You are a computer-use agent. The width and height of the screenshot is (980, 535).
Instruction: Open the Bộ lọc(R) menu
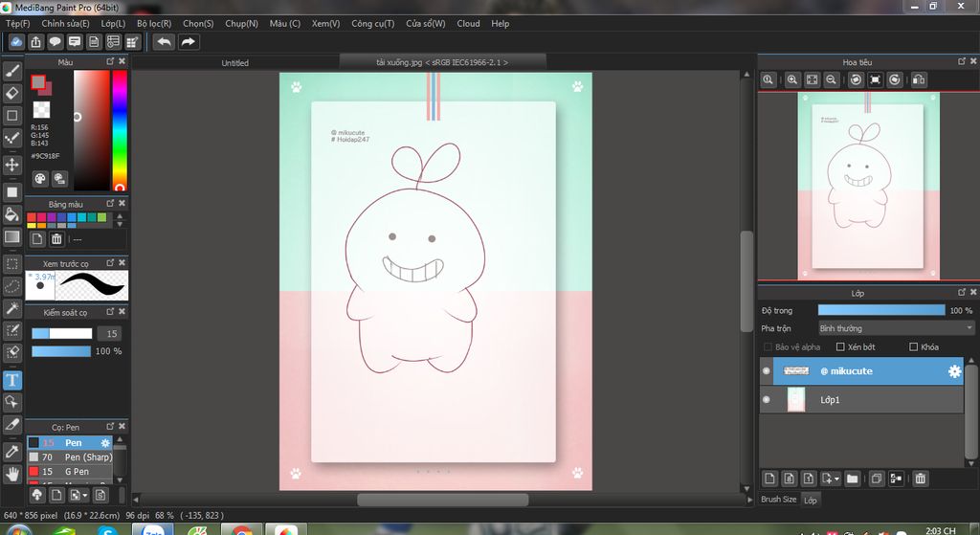click(154, 23)
